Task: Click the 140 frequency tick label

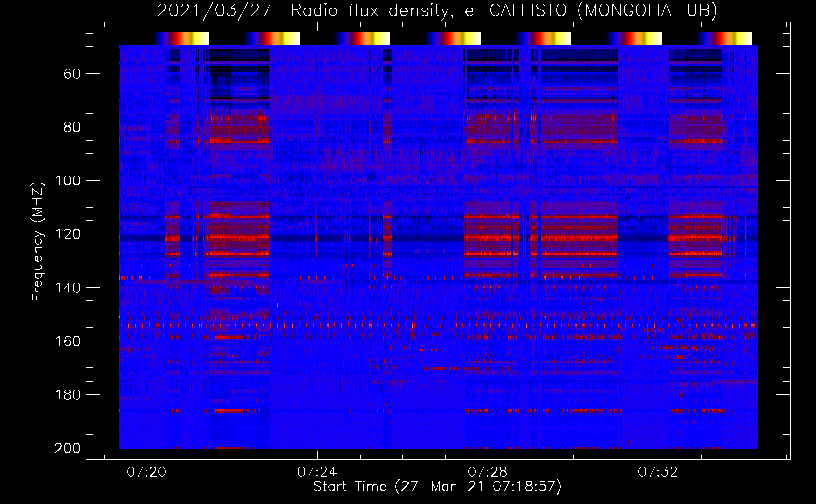Action: click(x=68, y=288)
